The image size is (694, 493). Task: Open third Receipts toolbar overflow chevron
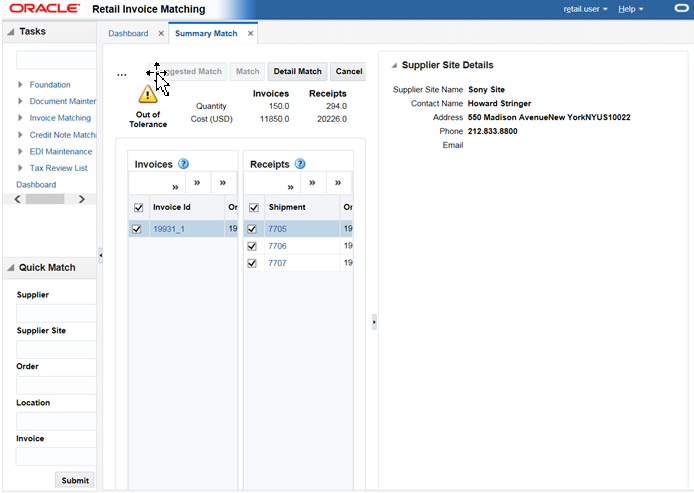pos(338,182)
